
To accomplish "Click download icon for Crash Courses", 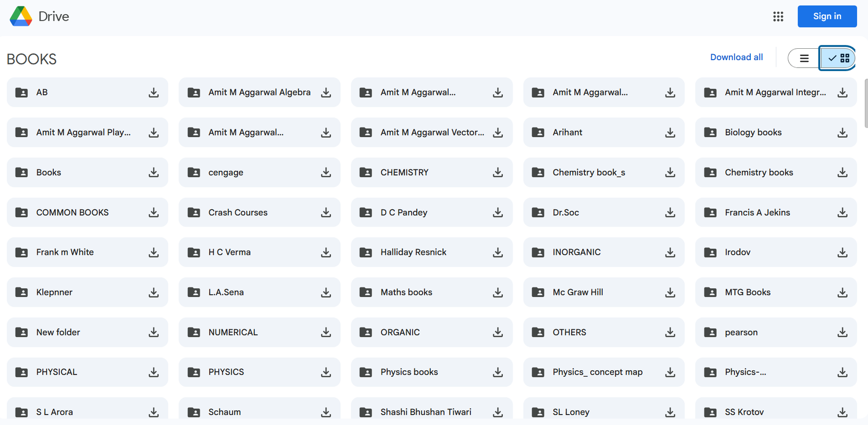I will (325, 212).
